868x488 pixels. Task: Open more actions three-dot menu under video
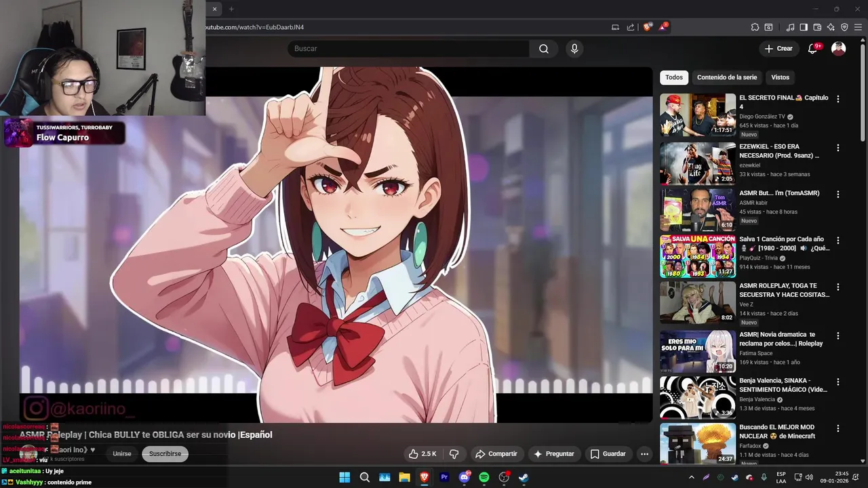(x=644, y=454)
